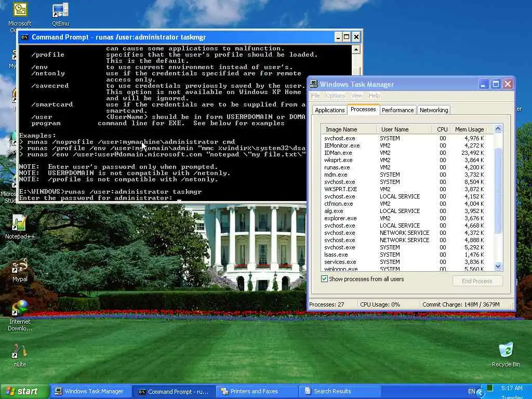Open the Recycle Bin
The width and height of the screenshot is (532, 399).
[506, 354]
